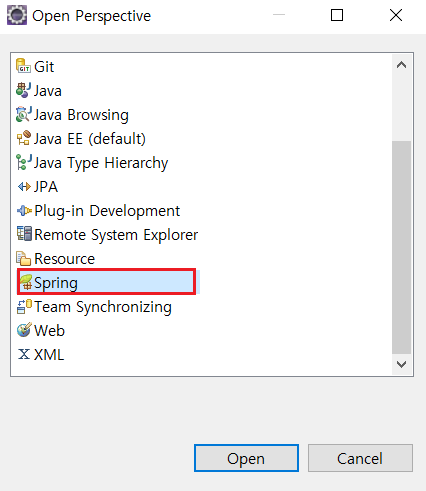Screen dimensions: 426x491
Task: Click the Eclipse icon in title bar
Action: 17,15
